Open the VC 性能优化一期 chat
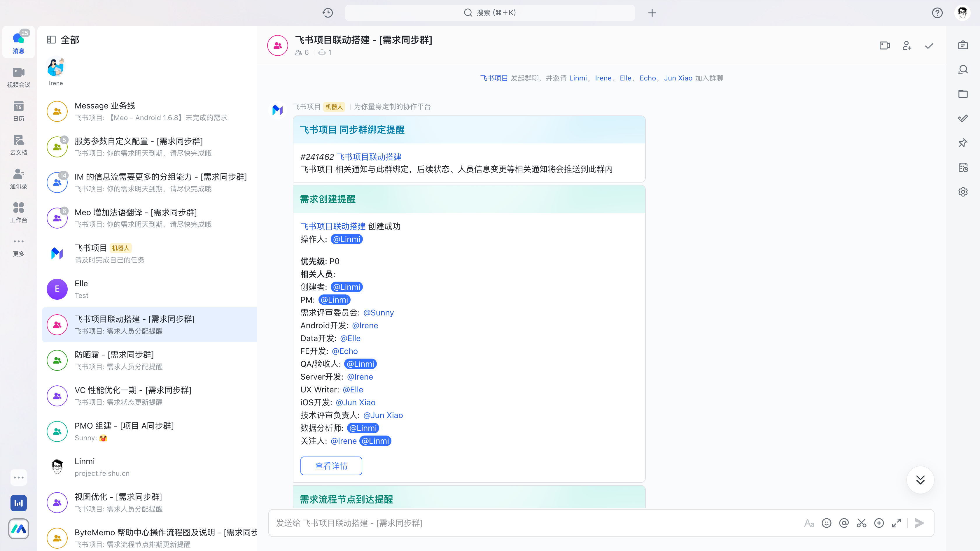 [150, 396]
